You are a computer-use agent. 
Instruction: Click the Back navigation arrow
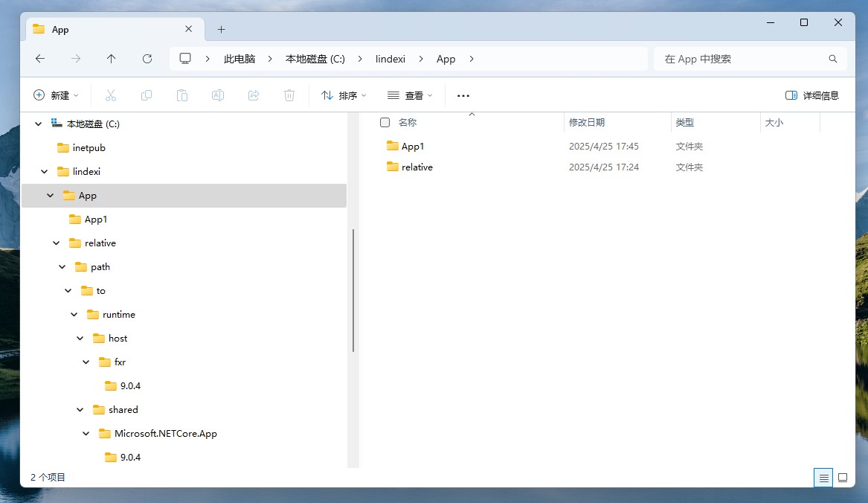click(40, 59)
